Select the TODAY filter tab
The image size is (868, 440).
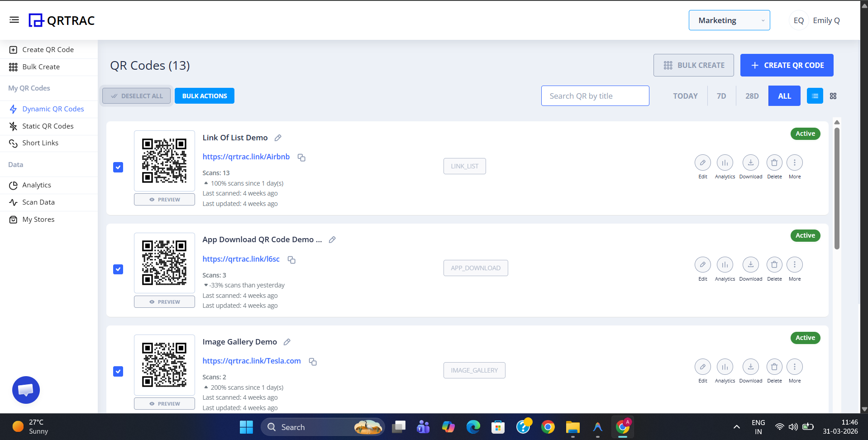[685, 96]
